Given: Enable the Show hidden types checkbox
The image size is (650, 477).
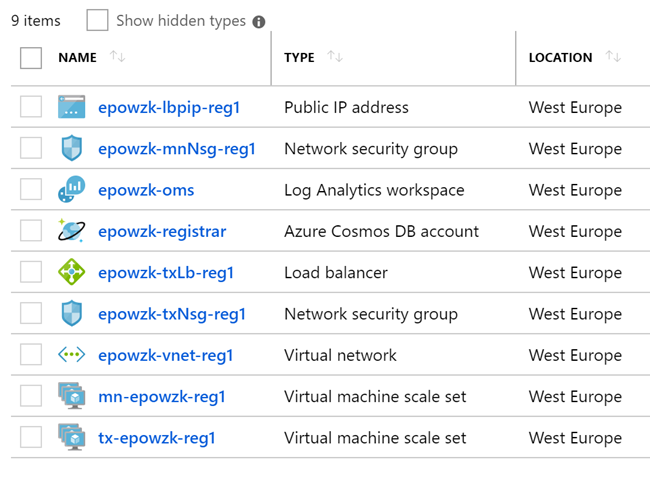Looking at the screenshot, I should click(x=97, y=20).
